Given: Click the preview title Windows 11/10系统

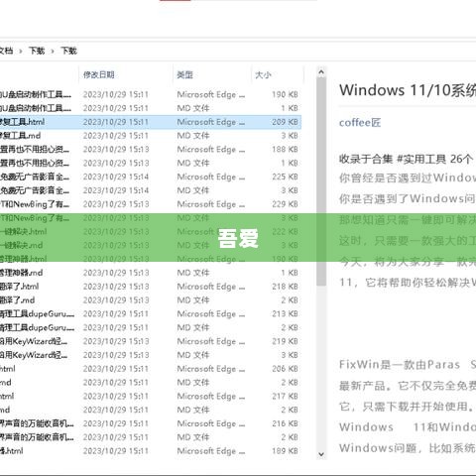Looking at the screenshot, I should point(408,90).
